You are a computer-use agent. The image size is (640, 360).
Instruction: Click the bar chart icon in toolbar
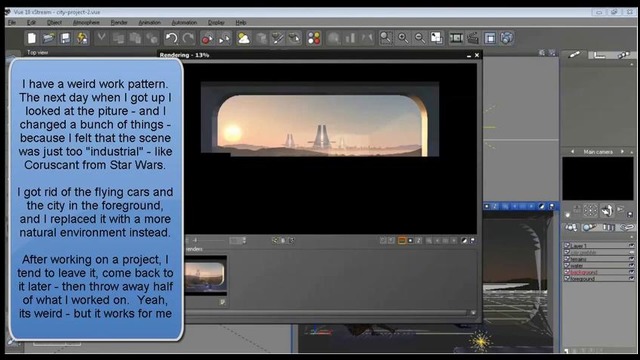click(x=350, y=38)
